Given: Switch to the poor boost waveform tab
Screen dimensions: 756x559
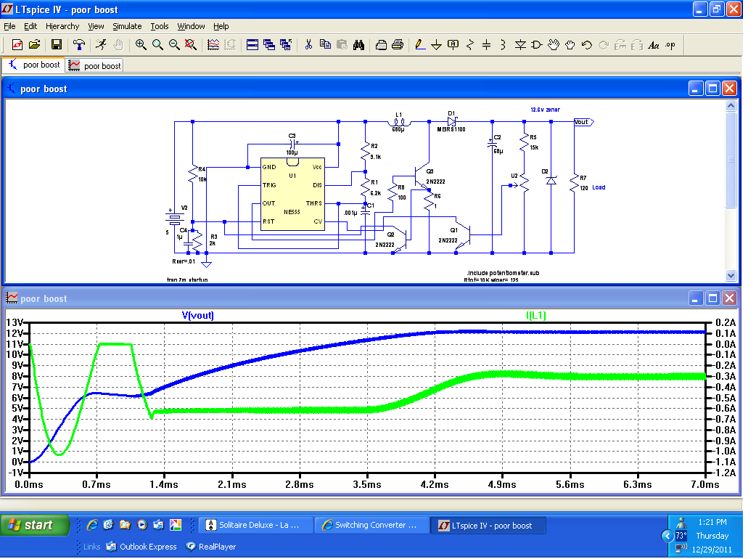Looking at the screenshot, I should click(94, 65).
